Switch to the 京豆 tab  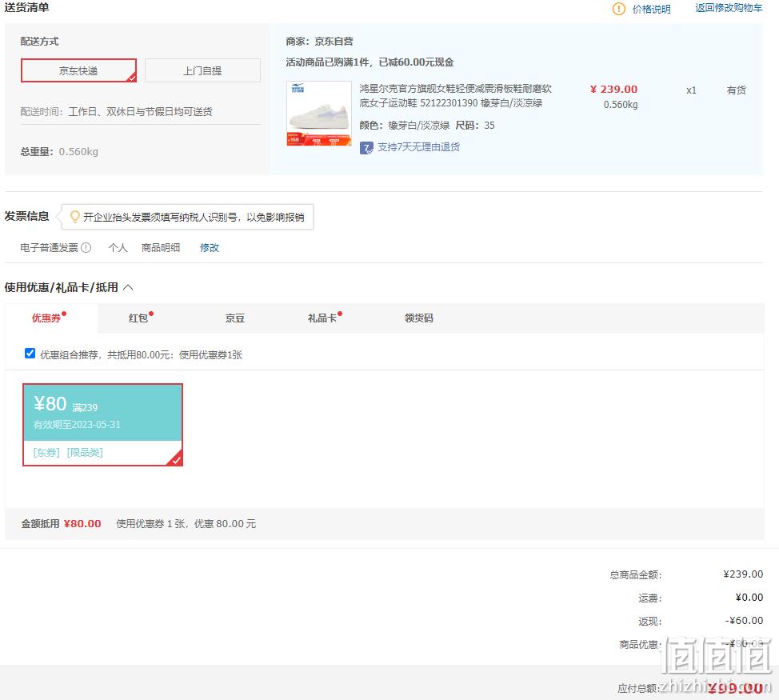click(235, 318)
